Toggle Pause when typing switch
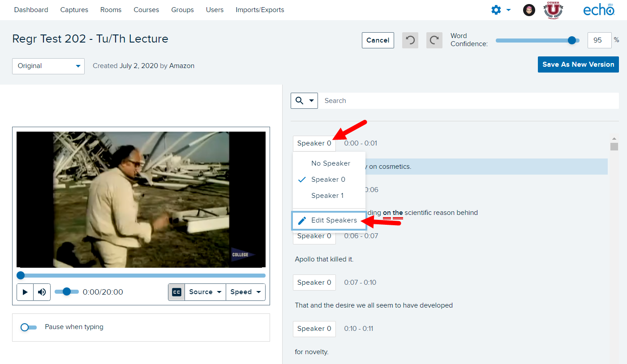This screenshot has height=364, width=627. (x=29, y=327)
